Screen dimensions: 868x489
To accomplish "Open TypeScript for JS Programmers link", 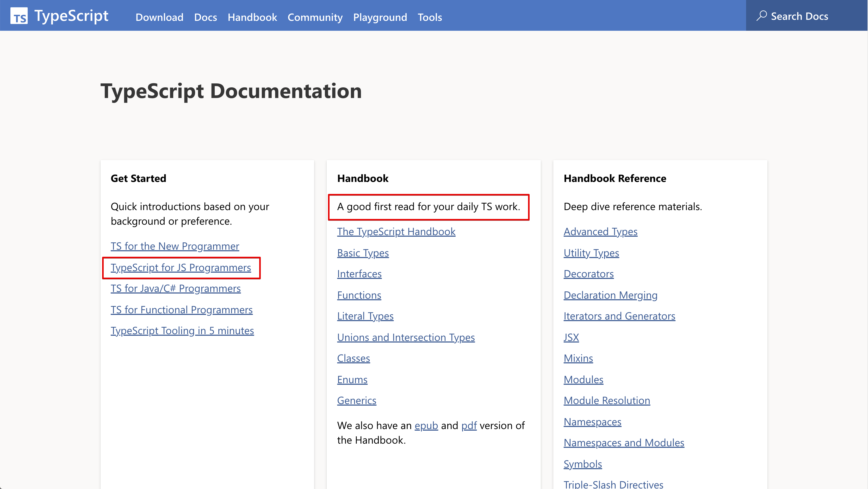I will point(181,267).
